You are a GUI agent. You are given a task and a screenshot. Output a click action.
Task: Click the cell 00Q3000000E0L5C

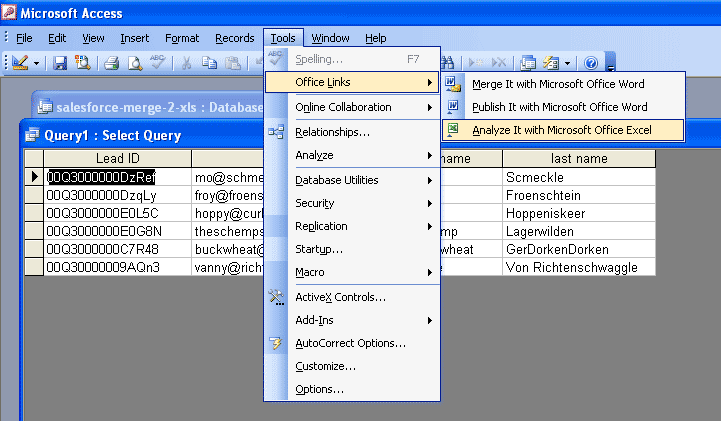click(117, 213)
